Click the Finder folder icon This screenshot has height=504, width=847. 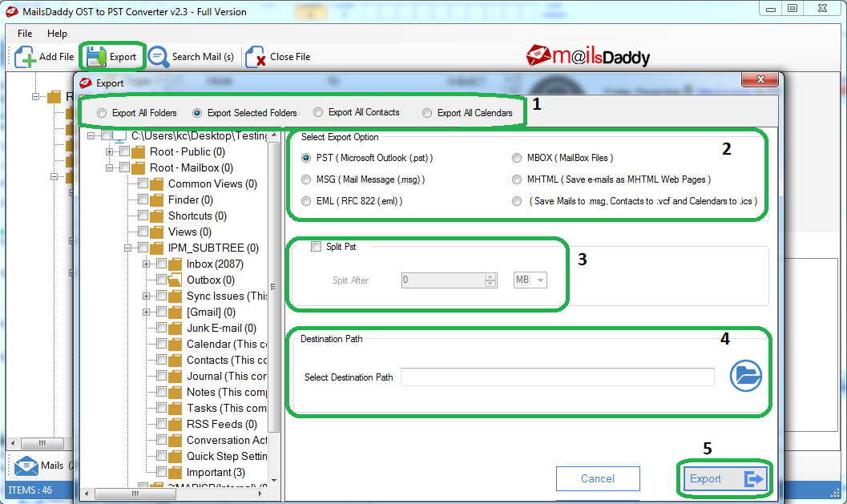click(x=156, y=200)
